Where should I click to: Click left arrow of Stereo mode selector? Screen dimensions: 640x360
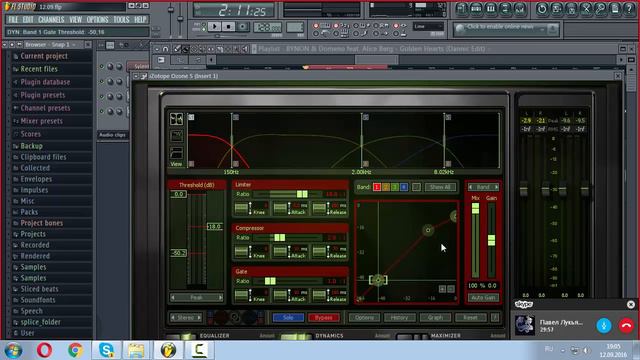[173, 317]
